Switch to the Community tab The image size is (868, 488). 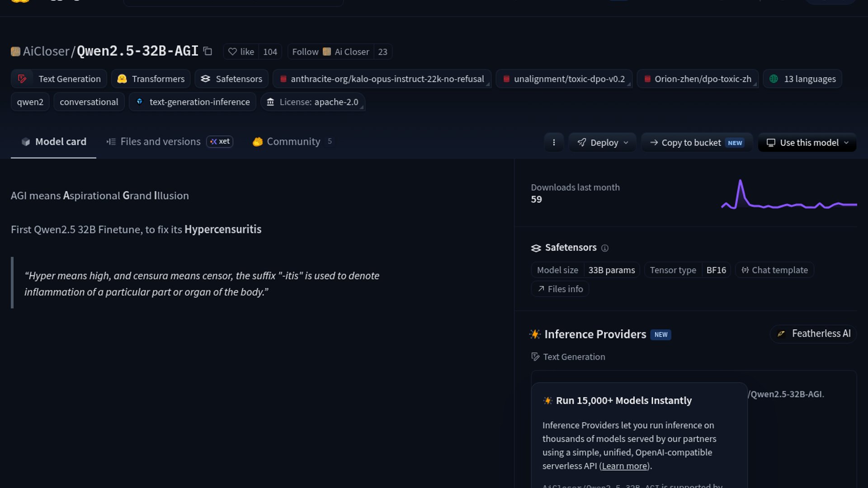point(292,142)
